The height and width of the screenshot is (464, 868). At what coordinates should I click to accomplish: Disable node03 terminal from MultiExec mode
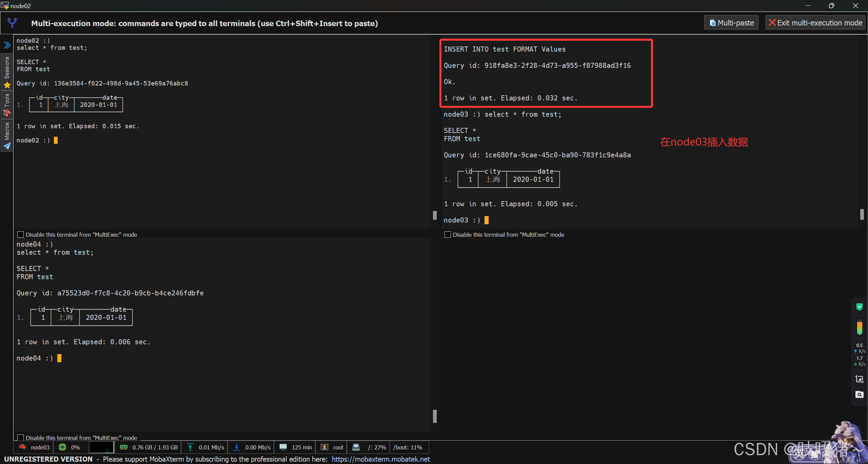tap(448, 235)
